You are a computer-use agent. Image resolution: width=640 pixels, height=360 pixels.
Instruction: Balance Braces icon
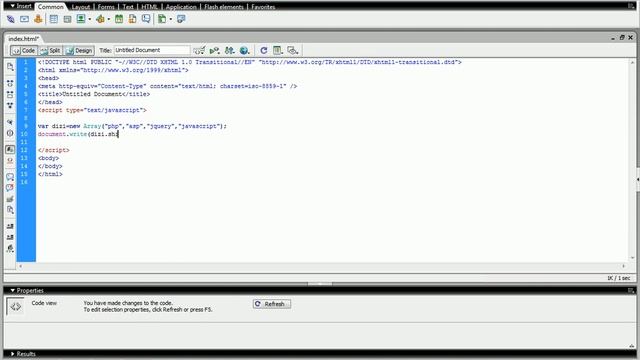(x=10, y=133)
